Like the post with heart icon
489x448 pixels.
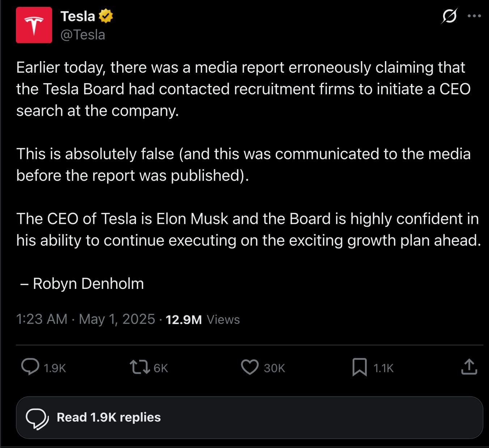pyautogui.click(x=250, y=367)
